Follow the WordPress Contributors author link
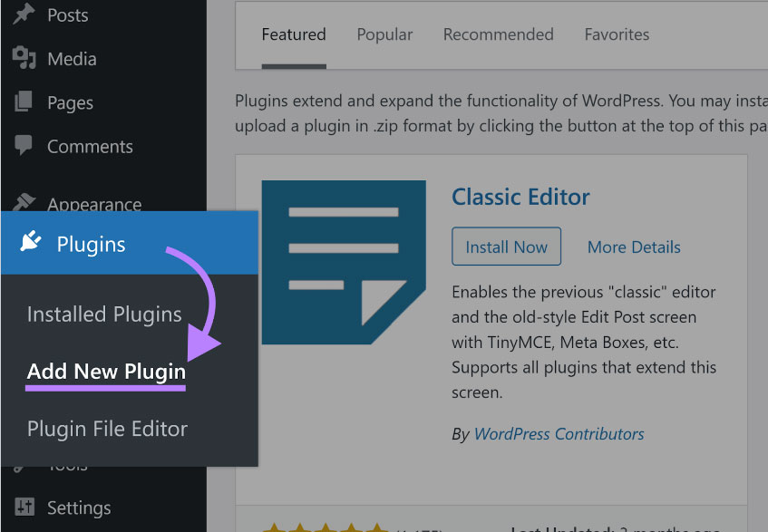This screenshot has height=532, width=768. [559, 434]
